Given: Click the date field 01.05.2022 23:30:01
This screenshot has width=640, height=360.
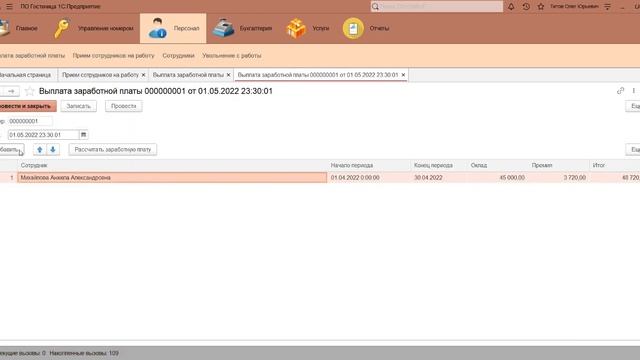Looking at the screenshot, I should [x=43, y=135].
